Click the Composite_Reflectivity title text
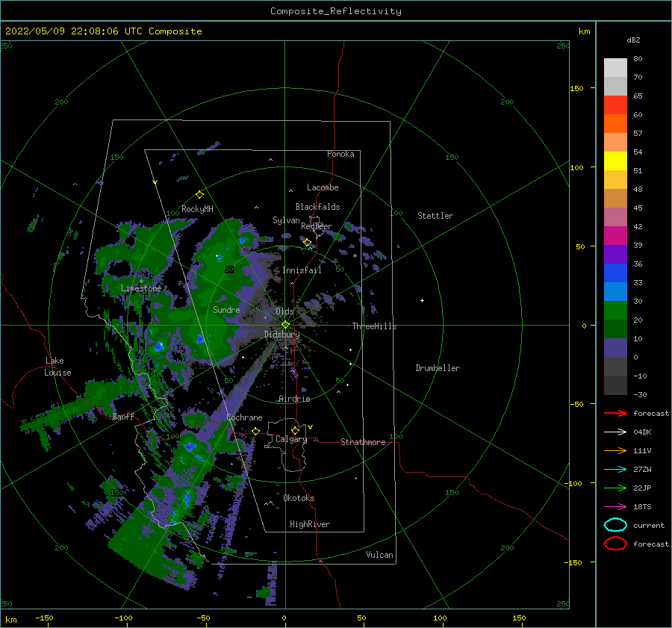The image size is (672, 628). click(x=335, y=11)
